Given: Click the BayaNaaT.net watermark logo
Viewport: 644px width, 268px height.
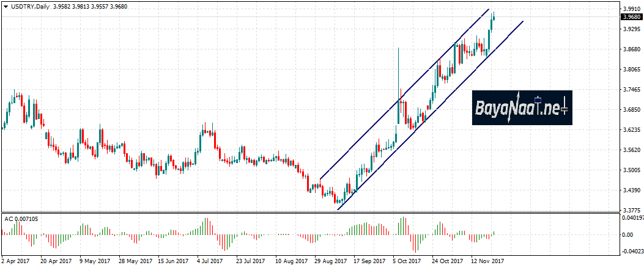Looking at the screenshot, I should click(522, 109).
